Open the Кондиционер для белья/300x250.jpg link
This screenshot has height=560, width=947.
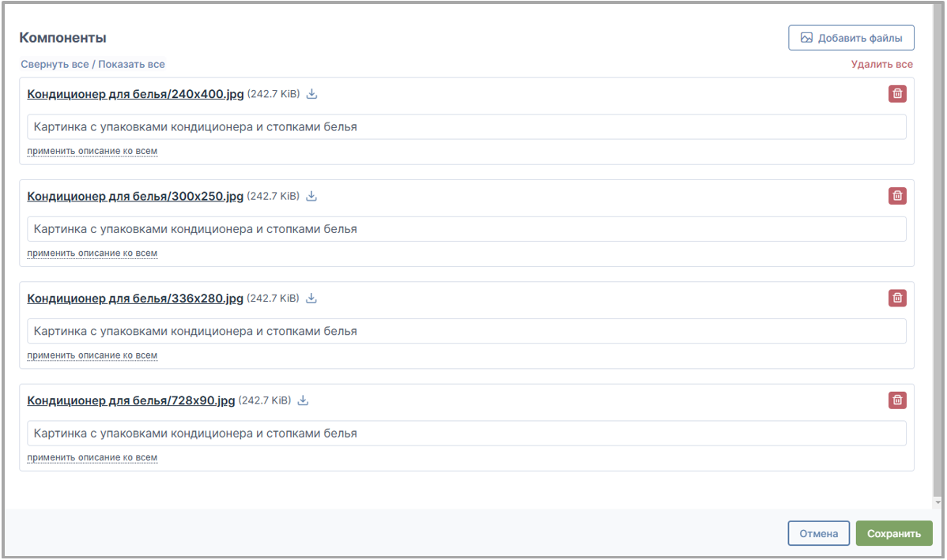135,196
